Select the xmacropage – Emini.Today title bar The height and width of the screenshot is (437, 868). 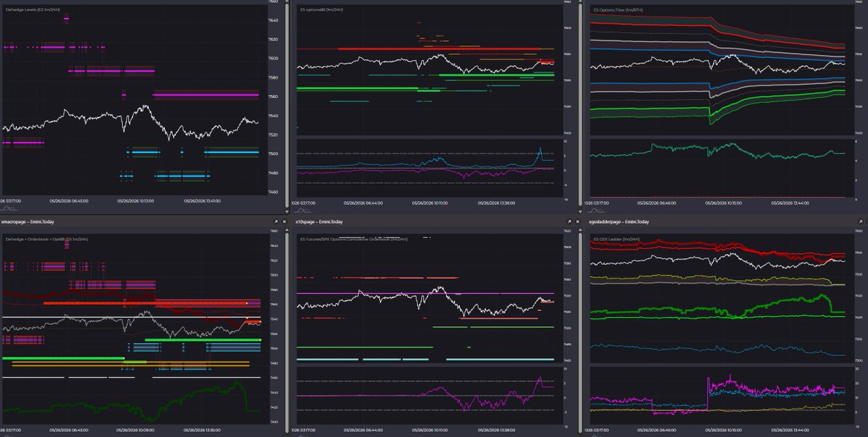point(145,221)
